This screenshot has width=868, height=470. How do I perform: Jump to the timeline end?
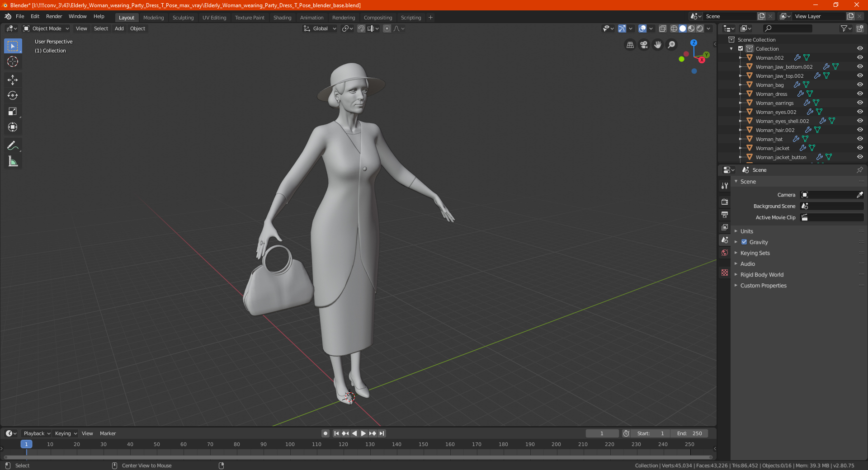(382, 433)
